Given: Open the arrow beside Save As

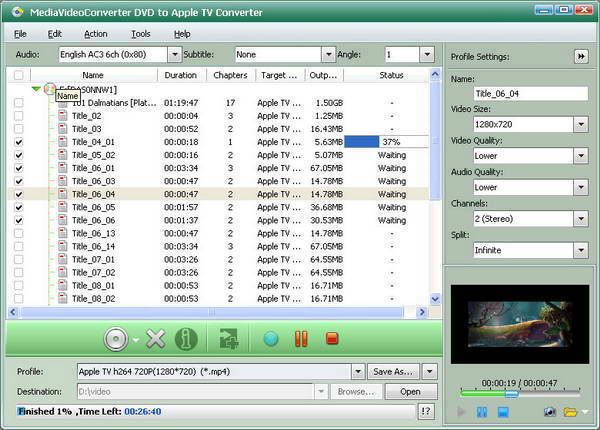Looking at the screenshot, I should tap(429, 371).
